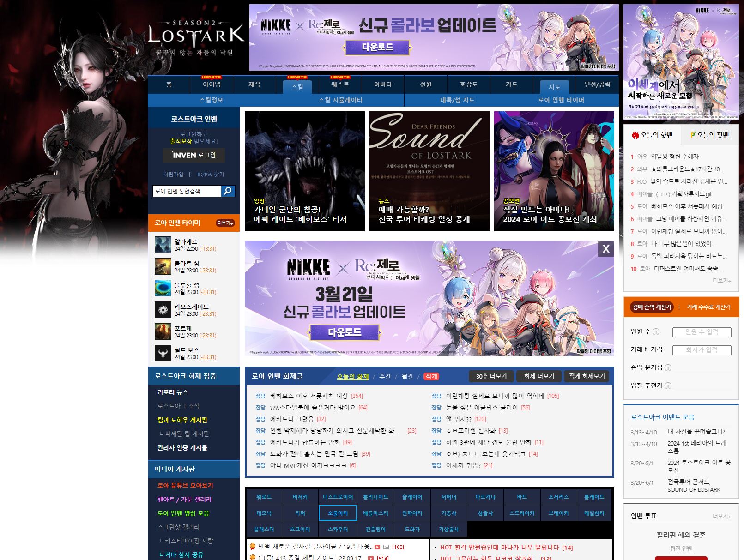
Task: Open the Sound of Lostark news thumbnail
Action: 429,171
